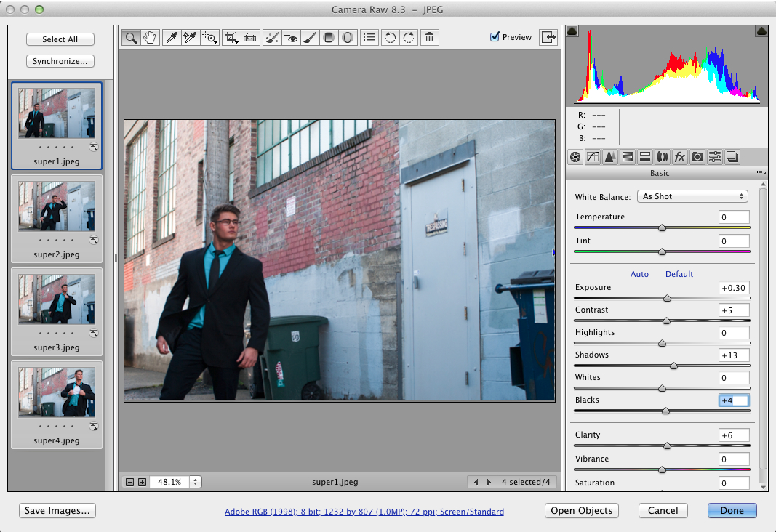Open the zoom level dropdown
The image size is (776, 532).
coord(196,482)
